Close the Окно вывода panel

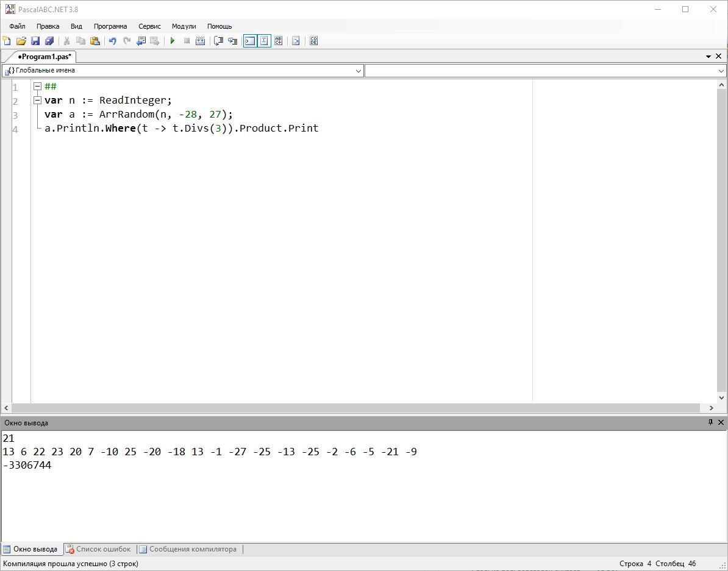click(x=721, y=422)
